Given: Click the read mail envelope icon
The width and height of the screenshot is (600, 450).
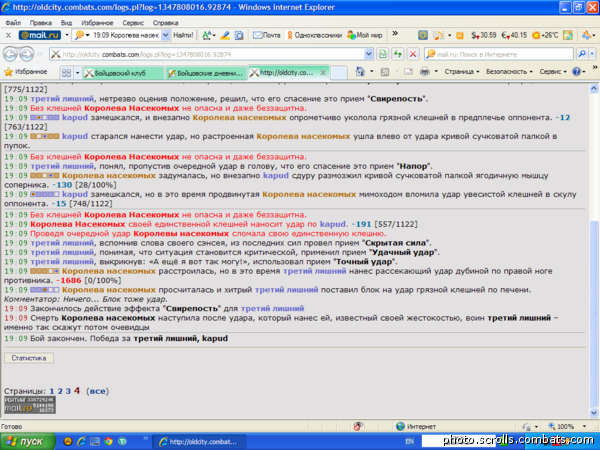Looking at the screenshot, I should click(x=408, y=72).
